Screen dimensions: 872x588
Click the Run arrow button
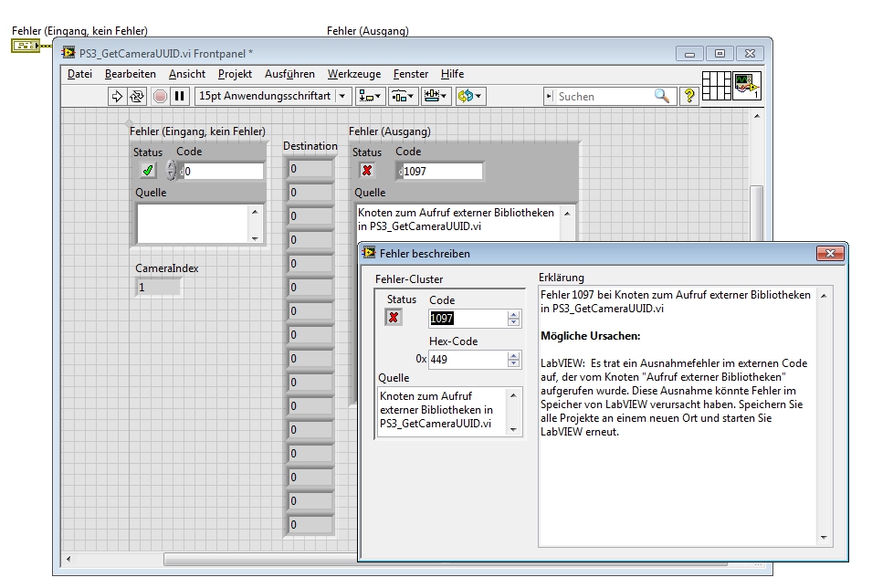117,96
